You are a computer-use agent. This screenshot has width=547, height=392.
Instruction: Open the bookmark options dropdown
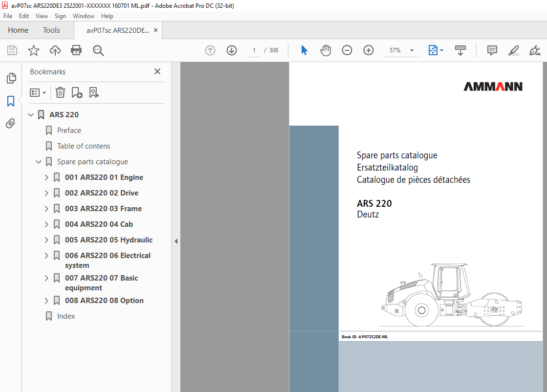38,92
